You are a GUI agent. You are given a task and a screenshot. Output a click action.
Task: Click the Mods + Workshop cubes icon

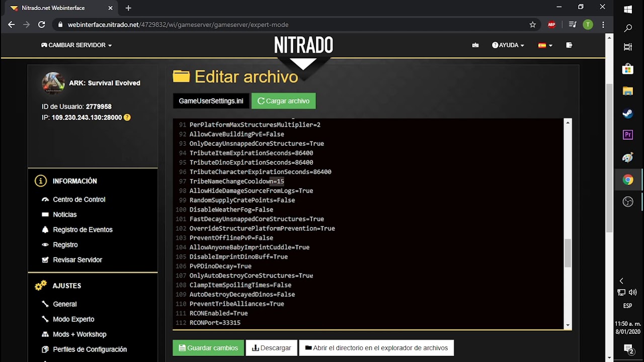pos(45,334)
